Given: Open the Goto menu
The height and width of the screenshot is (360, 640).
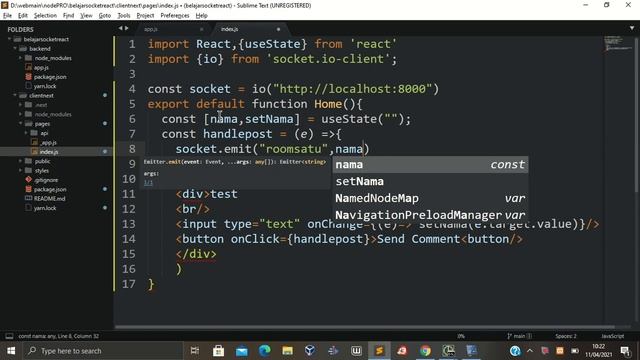Looking at the screenshot, I should tap(105, 16).
